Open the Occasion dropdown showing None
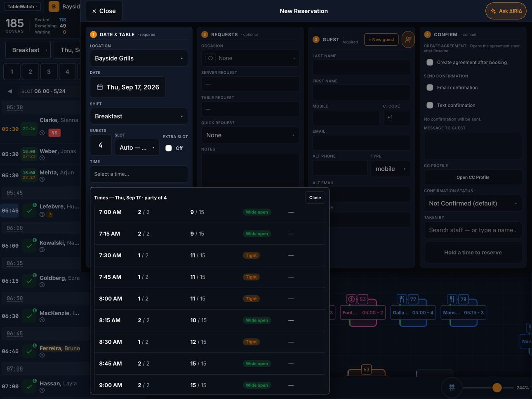Screen dimensions: 532x399 click(x=250, y=58)
